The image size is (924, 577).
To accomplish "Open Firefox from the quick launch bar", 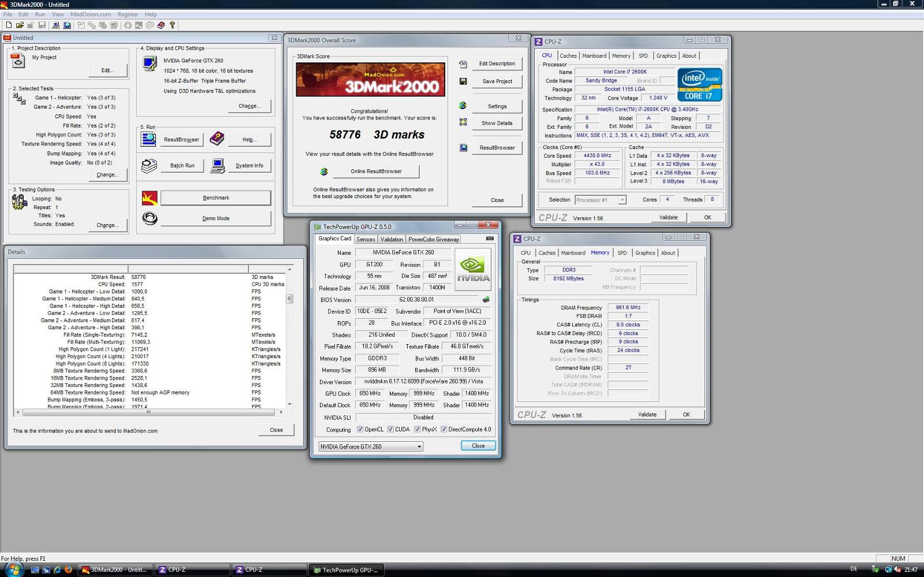I will 68,569.
